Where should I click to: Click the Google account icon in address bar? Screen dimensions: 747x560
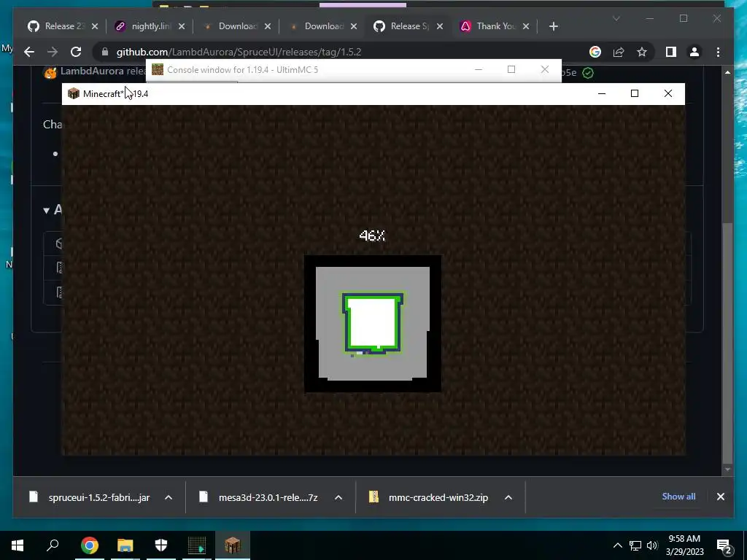tap(595, 52)
